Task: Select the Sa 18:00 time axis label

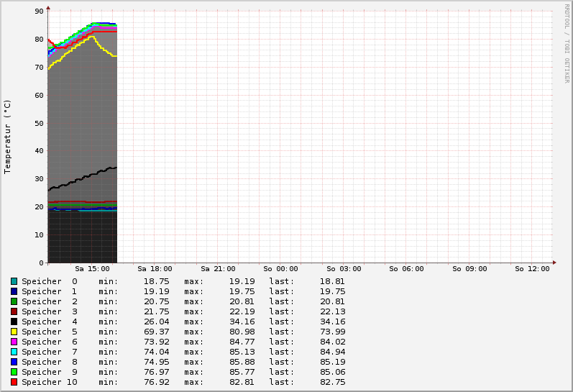Action: click(x=155, y=269)
